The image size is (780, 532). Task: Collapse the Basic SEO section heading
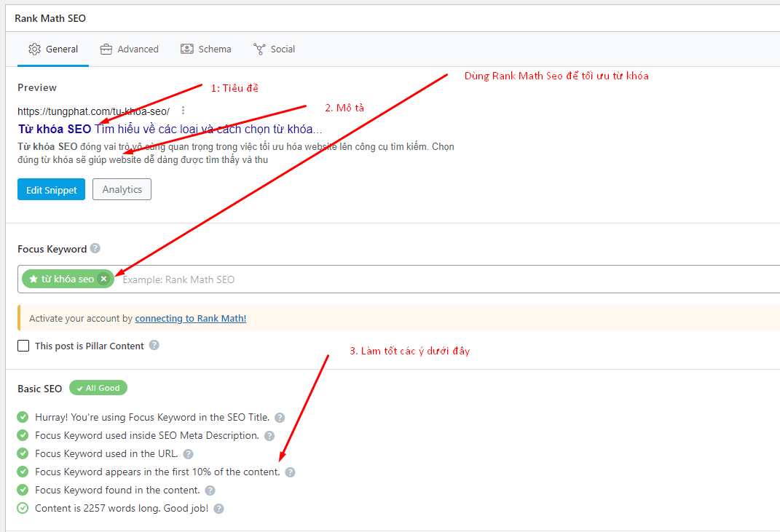[x=40, y=389]
